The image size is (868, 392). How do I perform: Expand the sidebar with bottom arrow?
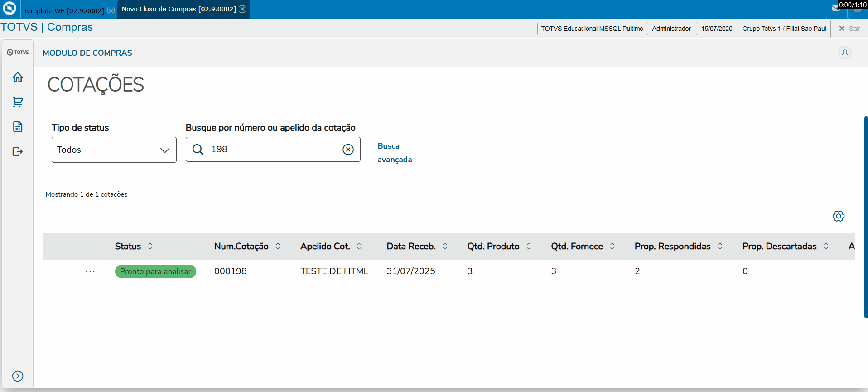click(x=18, y=376)
